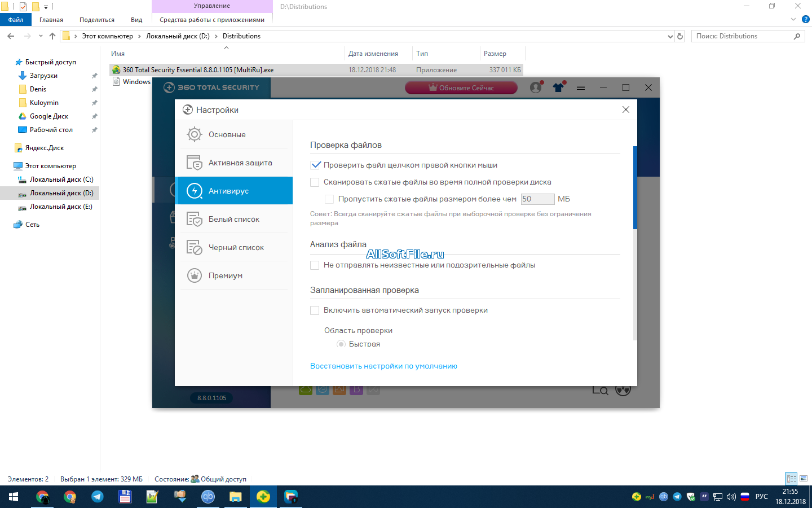Select 'Локальный диск (C:)' in navigation pane

point(61,179)
